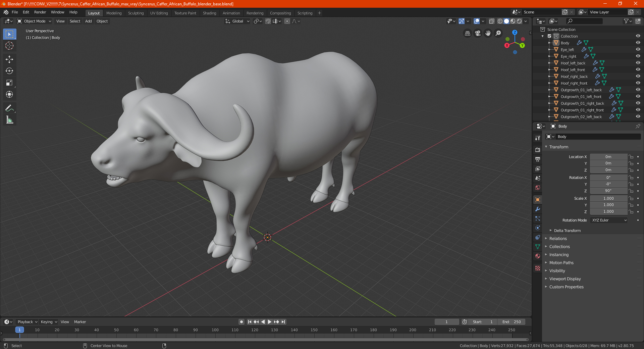
Task: Expand the Viewport Display panel
Action: click(565, 279)
